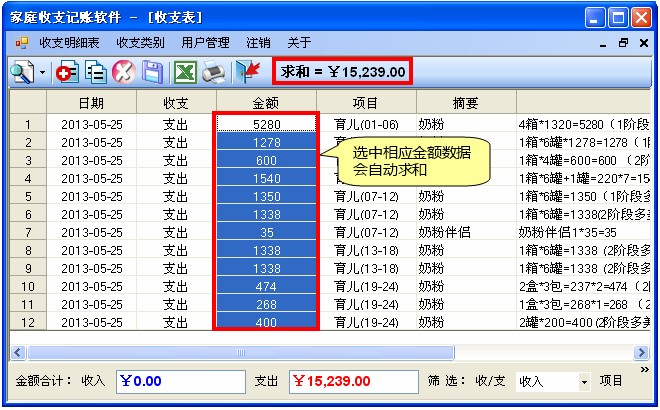
Task: Click the export to Excel icon
Action: coord(186,72)
